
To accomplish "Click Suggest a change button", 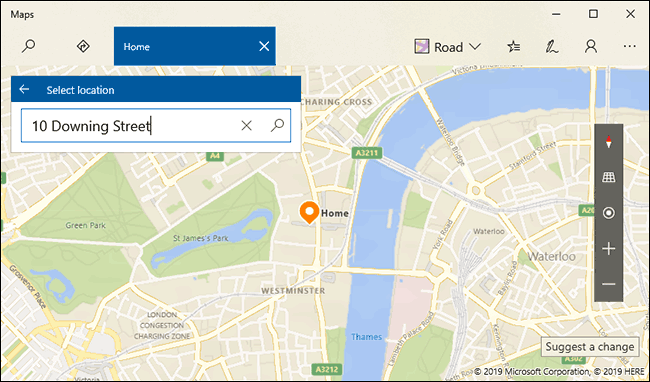I will (589, 347).
